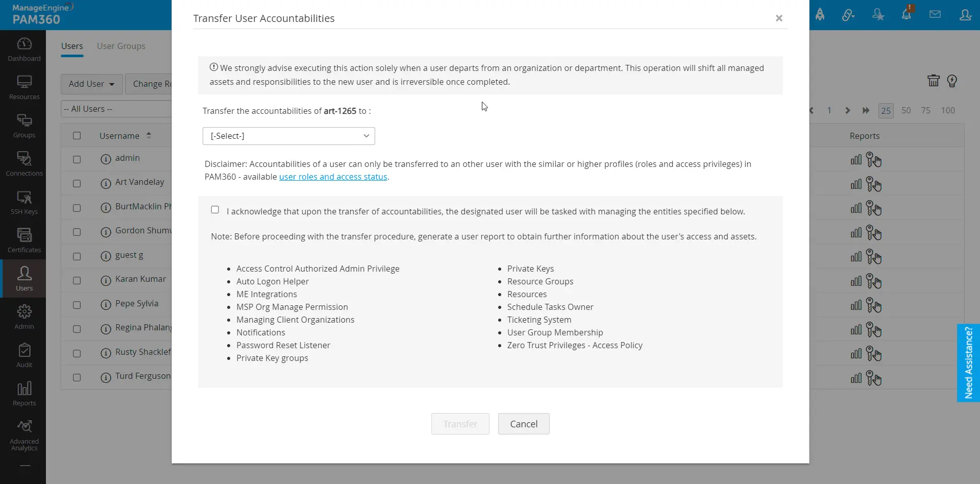Open the [-Select-] user dropdown
980x484 pixels.
click(288, 136)
